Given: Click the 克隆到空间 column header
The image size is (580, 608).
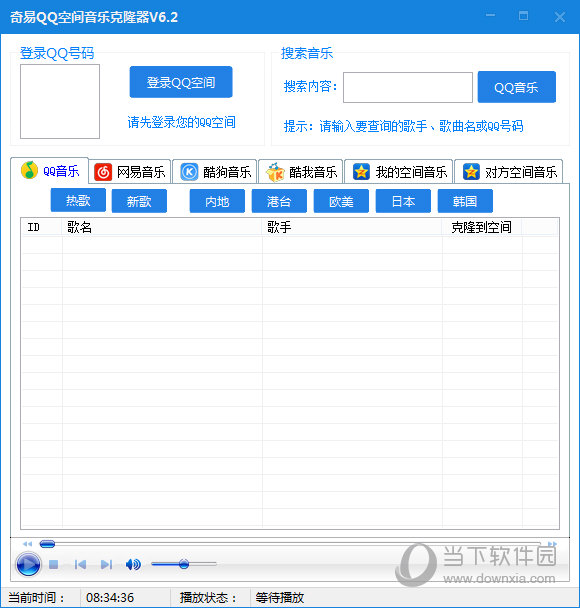Looking at the screenshot, I should 482,227.
